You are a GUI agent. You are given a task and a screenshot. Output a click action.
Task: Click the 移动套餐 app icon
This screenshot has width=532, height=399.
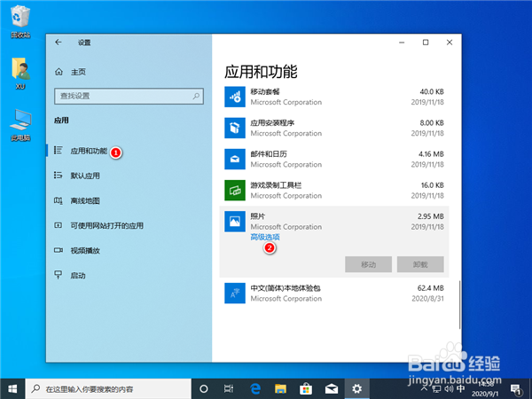pyautogui.click(x=235, y=97)
